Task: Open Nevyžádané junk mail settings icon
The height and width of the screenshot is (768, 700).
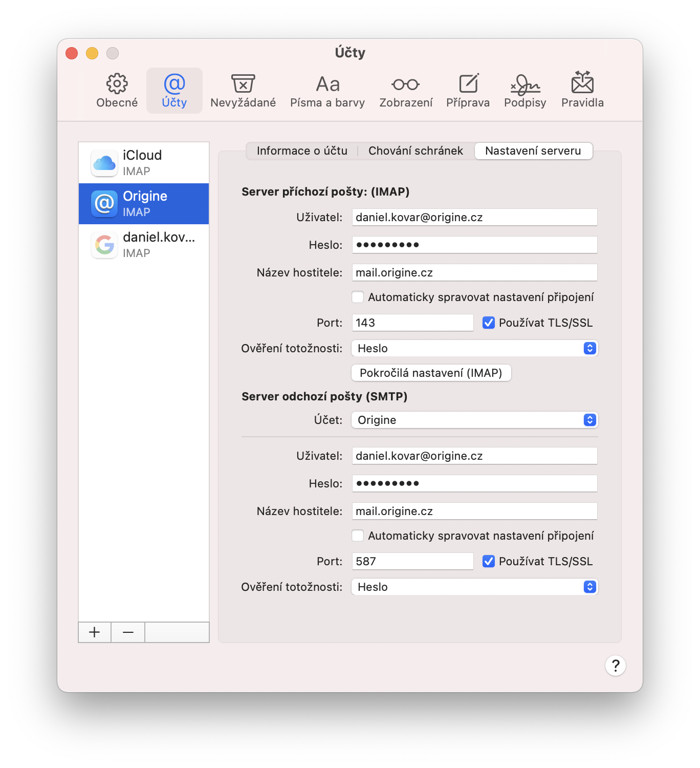Action: (x=242, y=90)
